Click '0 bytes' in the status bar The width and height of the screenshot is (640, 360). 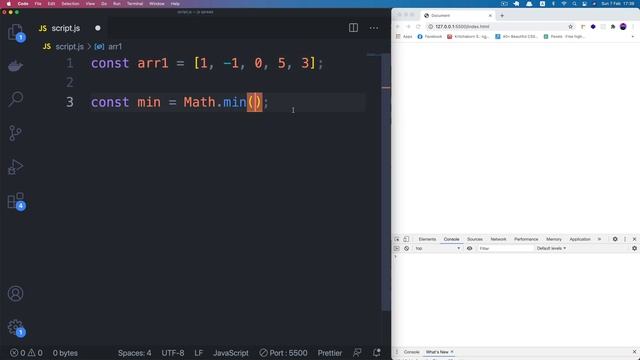coord(65,353)
